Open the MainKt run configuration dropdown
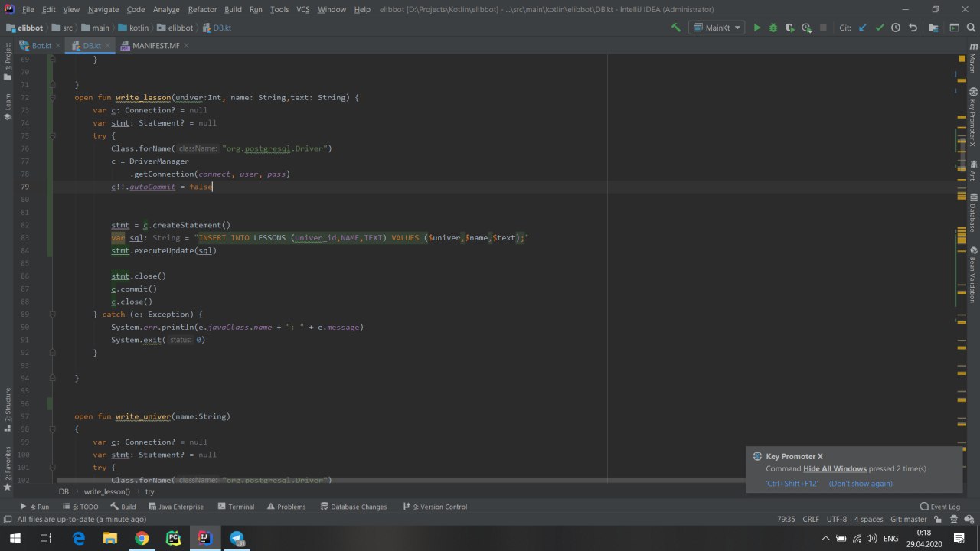This screenshot has height=551, width=980. (x=717, y=28)
